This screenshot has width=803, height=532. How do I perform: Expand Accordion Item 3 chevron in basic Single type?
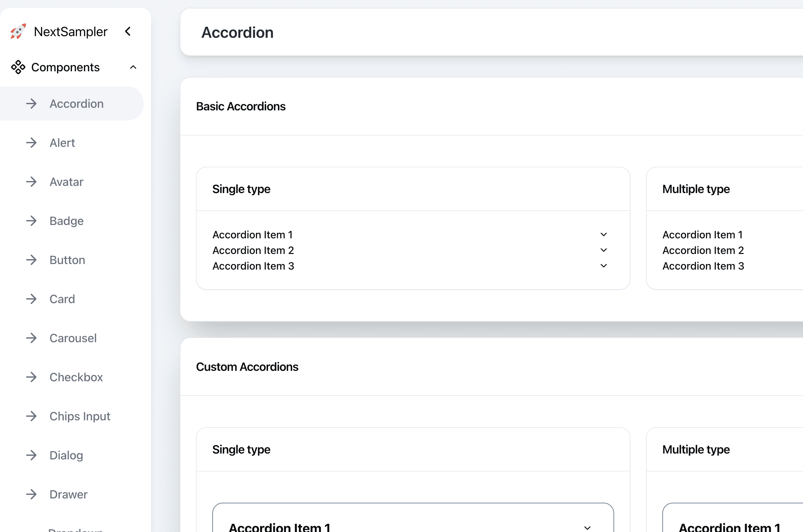coord(603,266)
